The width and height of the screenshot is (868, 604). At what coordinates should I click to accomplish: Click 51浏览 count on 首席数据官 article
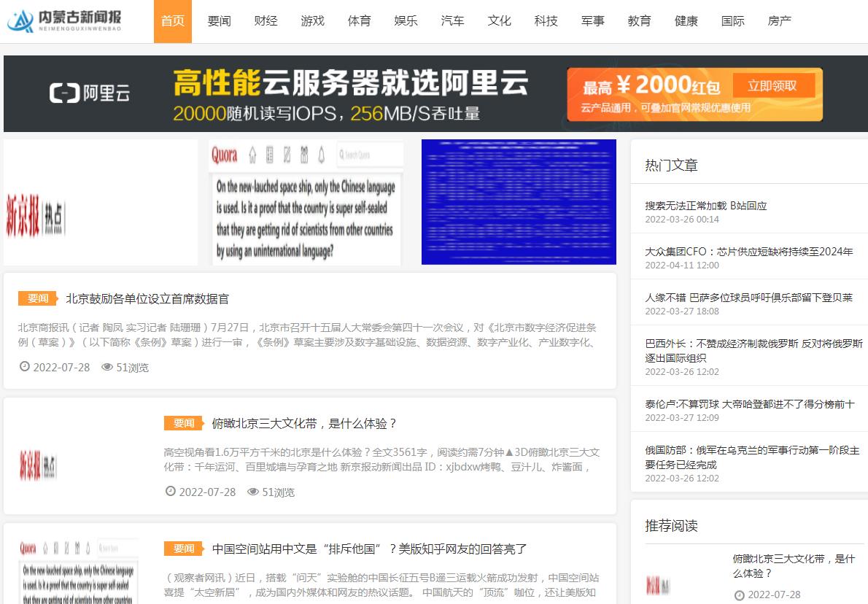point(132,368)
